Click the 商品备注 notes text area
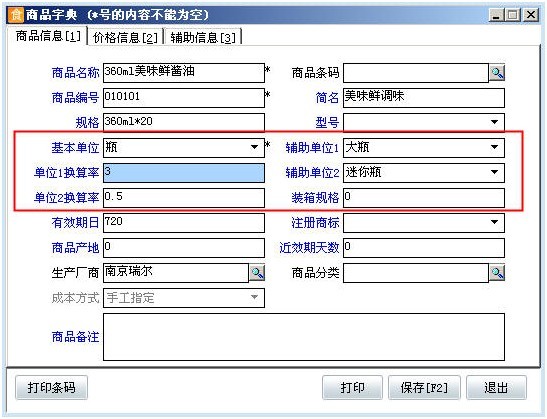 304,337
